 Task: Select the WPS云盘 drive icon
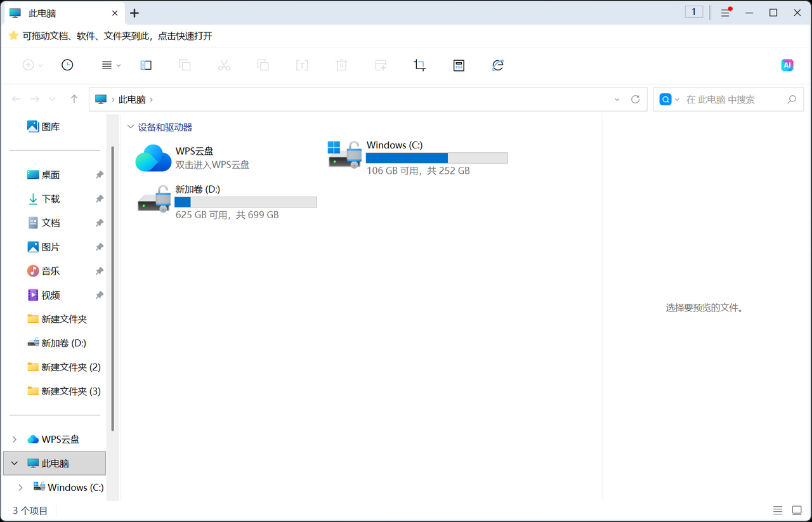(152, 157)
